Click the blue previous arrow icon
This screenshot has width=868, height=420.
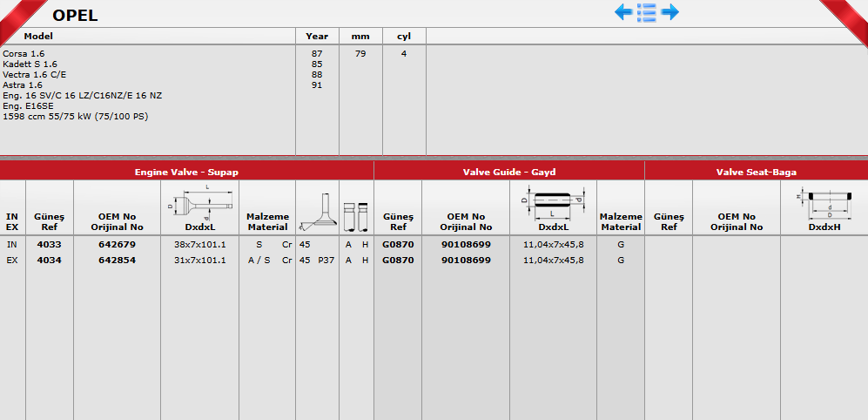(623, 12)
